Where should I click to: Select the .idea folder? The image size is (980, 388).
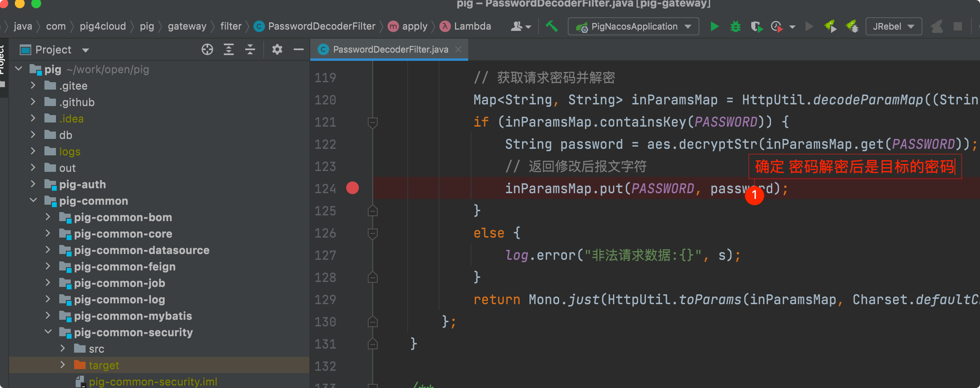pyautogui.click(x=71, y=119)
